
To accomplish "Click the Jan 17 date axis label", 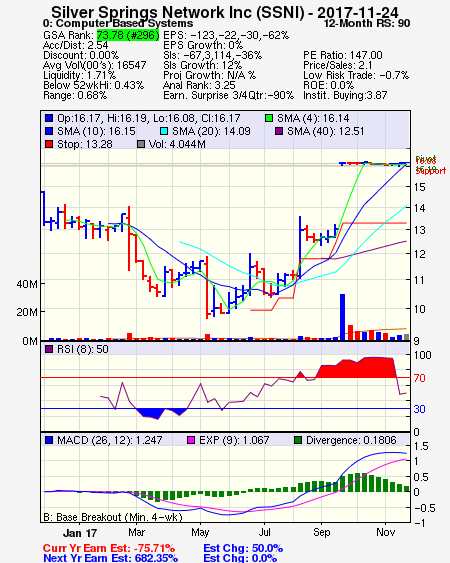I will click(x=80, y=533).
